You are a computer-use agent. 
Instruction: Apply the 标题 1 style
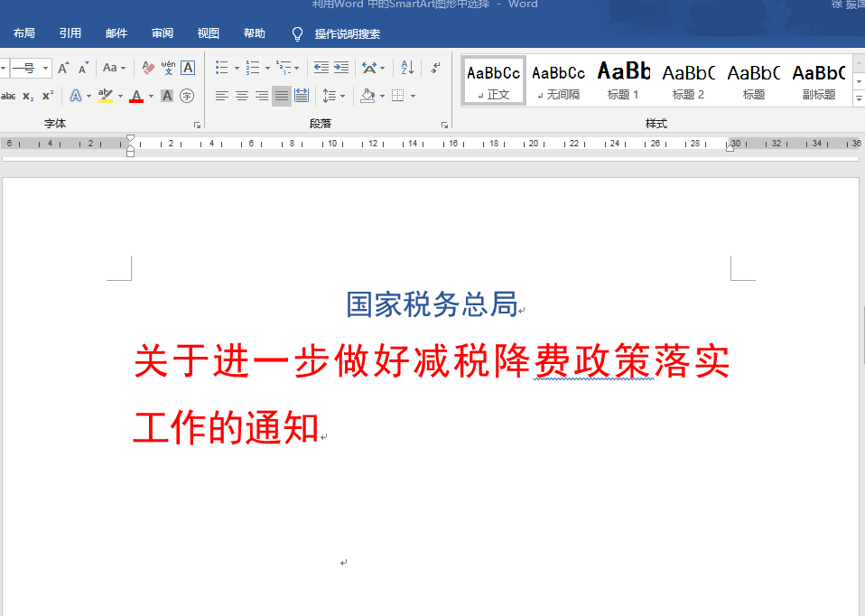click(623, 80)
